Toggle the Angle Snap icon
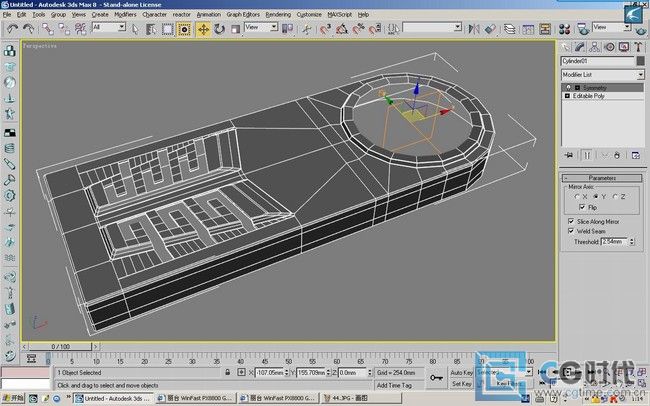Image resolution: width=650 pixels, height=406 pixels. [342, 29]
